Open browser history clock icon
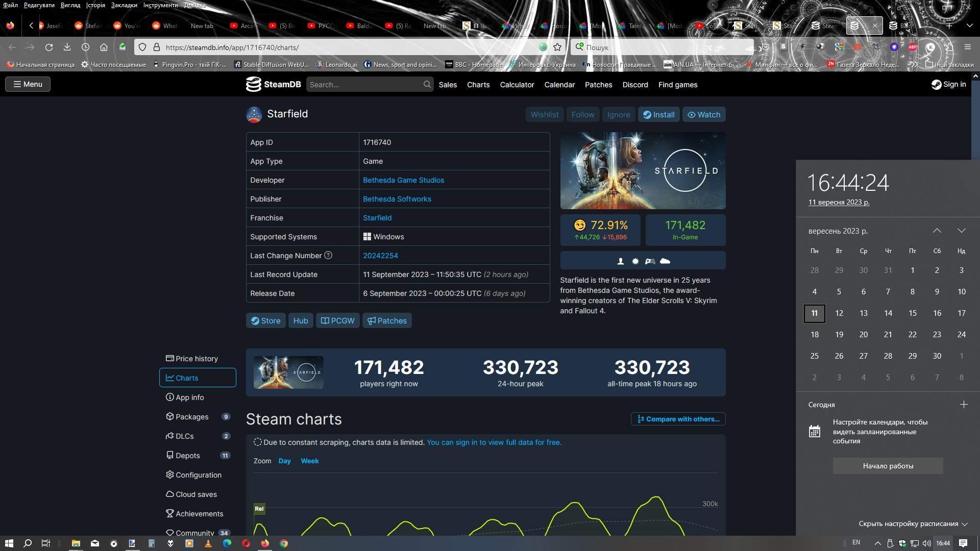 (x=85, y=47)
